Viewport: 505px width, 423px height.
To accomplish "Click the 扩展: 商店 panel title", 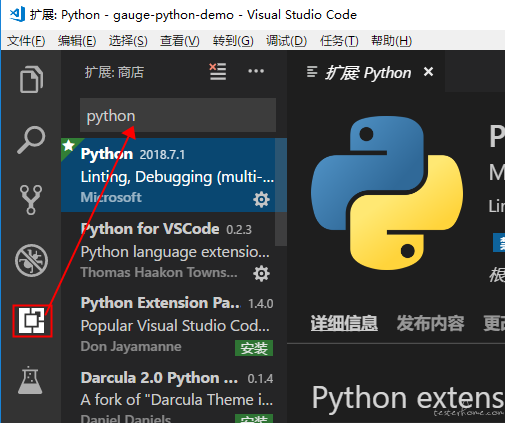I will [114, 72].
